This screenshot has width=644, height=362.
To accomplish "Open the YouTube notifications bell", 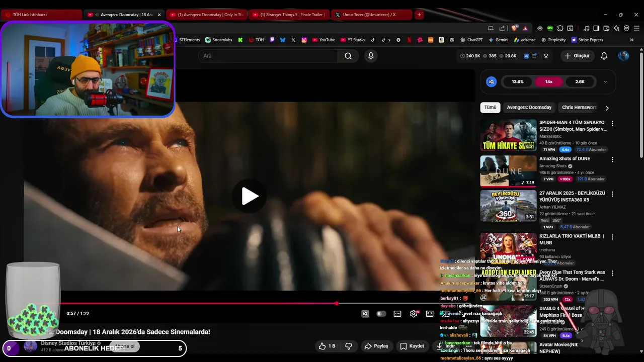I will (x=604, y=56).
